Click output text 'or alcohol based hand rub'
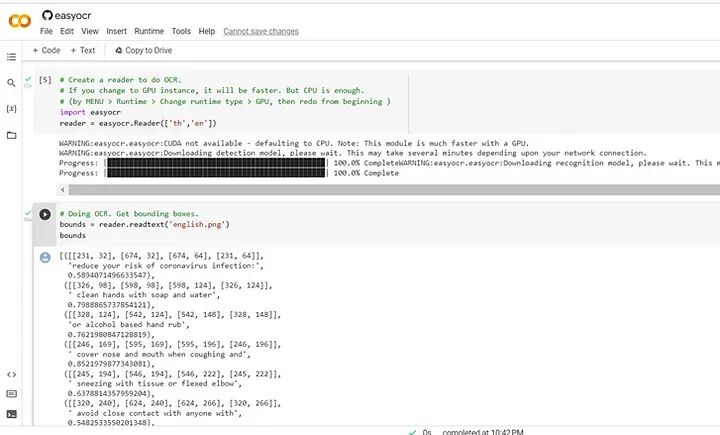 pos(127,325)
